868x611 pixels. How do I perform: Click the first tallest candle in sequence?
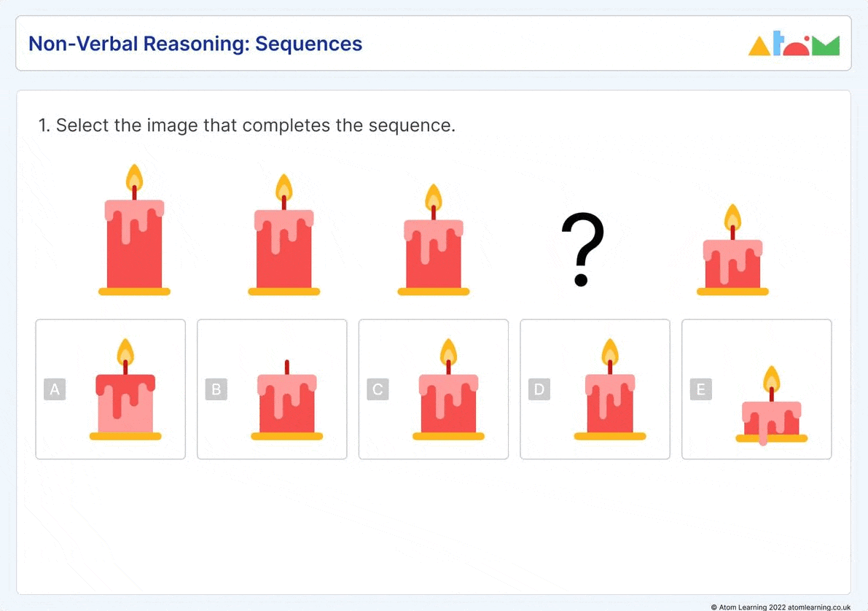coord(135,230)
